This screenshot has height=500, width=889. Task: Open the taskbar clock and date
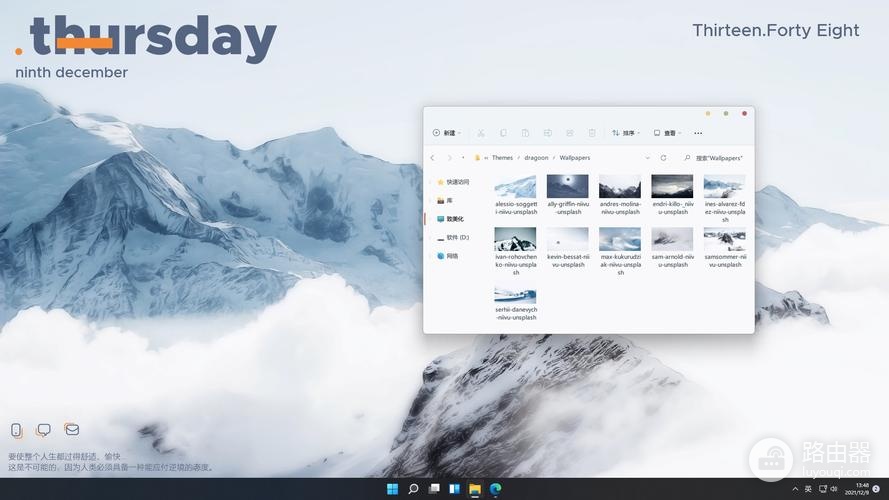click(x=857, y=489)
